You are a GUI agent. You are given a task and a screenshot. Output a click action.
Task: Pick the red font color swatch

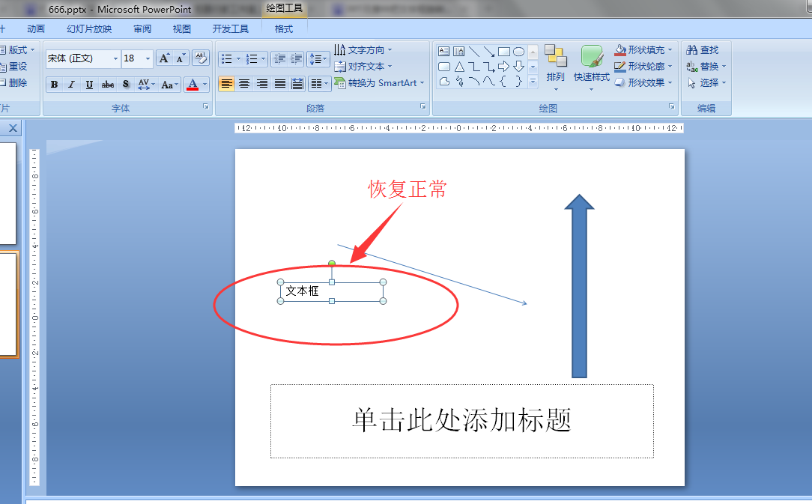click(193, 89)
